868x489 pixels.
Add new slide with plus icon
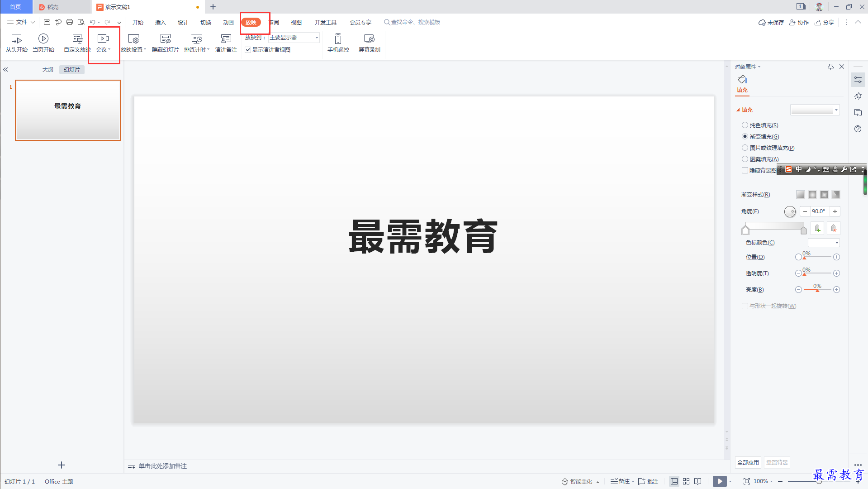pos(62,465)
